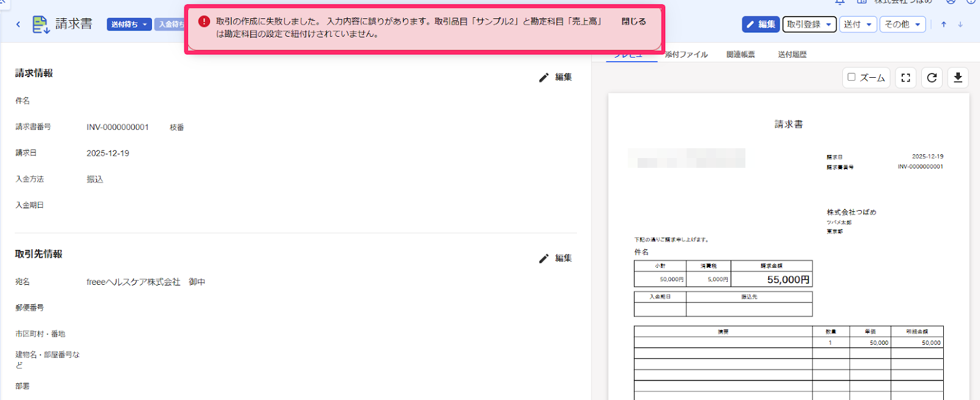Click the red error alert icon

coord(205,21)
